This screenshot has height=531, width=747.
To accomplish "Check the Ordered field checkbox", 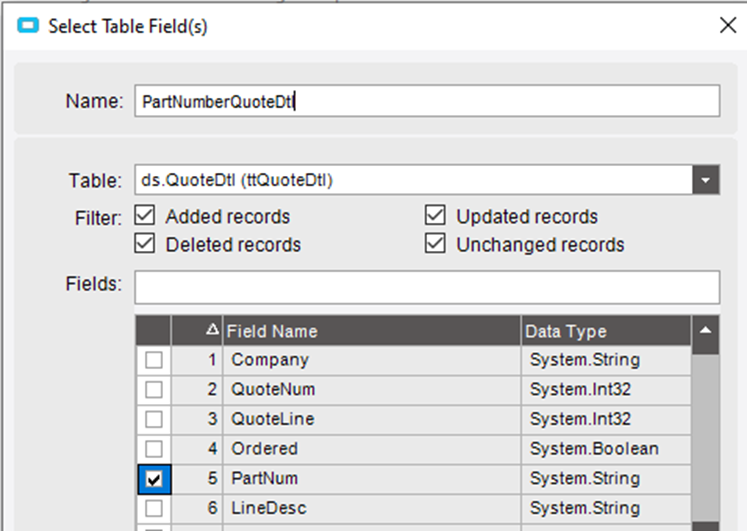I will (x=154, y=449).
